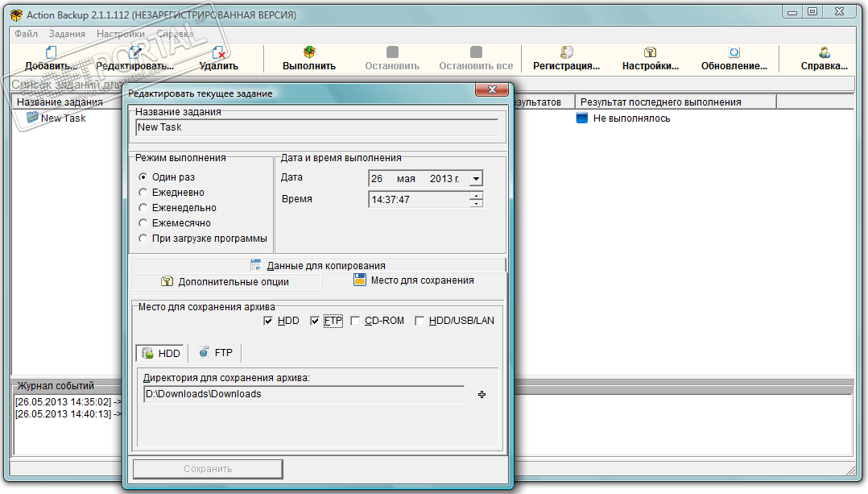Switch to Дополнительные опции tab
The height and width of the screenshot is (494, 868).
225,281
